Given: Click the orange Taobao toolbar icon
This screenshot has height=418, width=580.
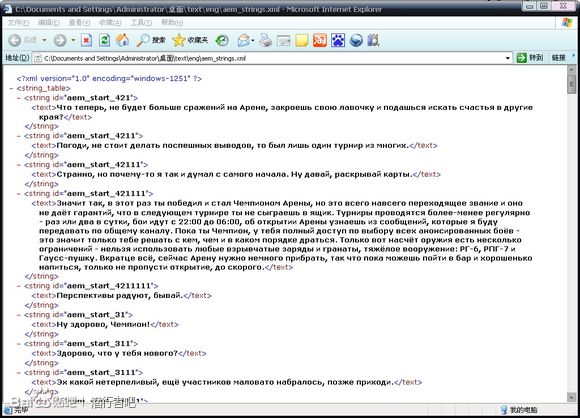Looking at the screenshot, I should (320, 40).
